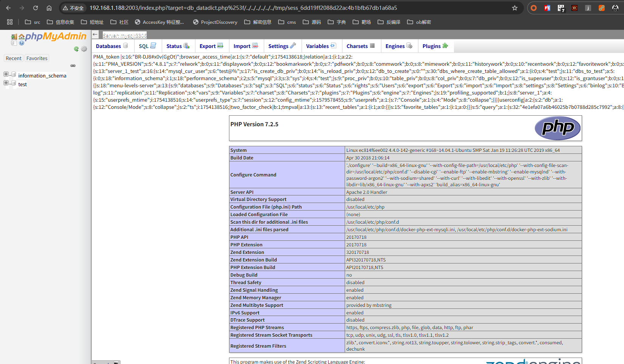Switch to the Charsets tab
This screenshot has width=624, height=364.
point(358,46)
